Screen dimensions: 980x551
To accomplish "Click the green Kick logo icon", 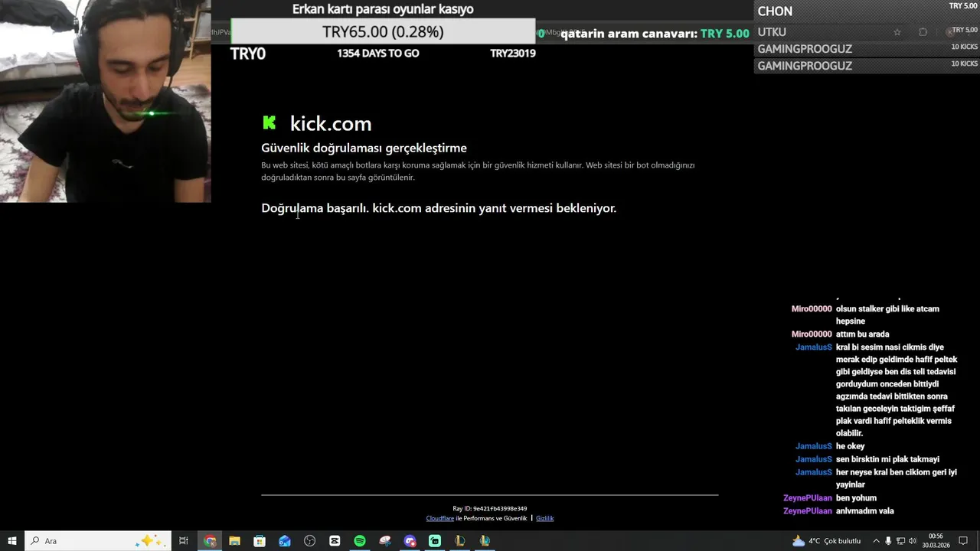I will click(x=269, y=122).
